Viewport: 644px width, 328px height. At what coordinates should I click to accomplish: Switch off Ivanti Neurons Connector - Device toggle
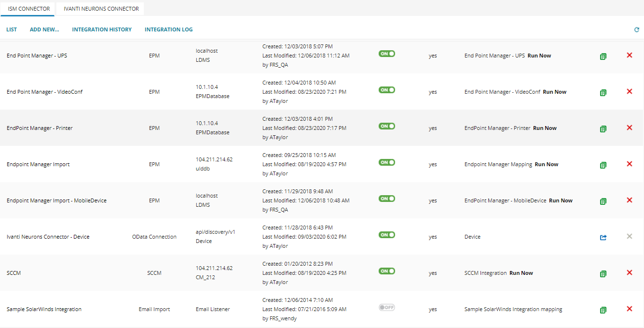pyautogui.click(x=387, y=235)
